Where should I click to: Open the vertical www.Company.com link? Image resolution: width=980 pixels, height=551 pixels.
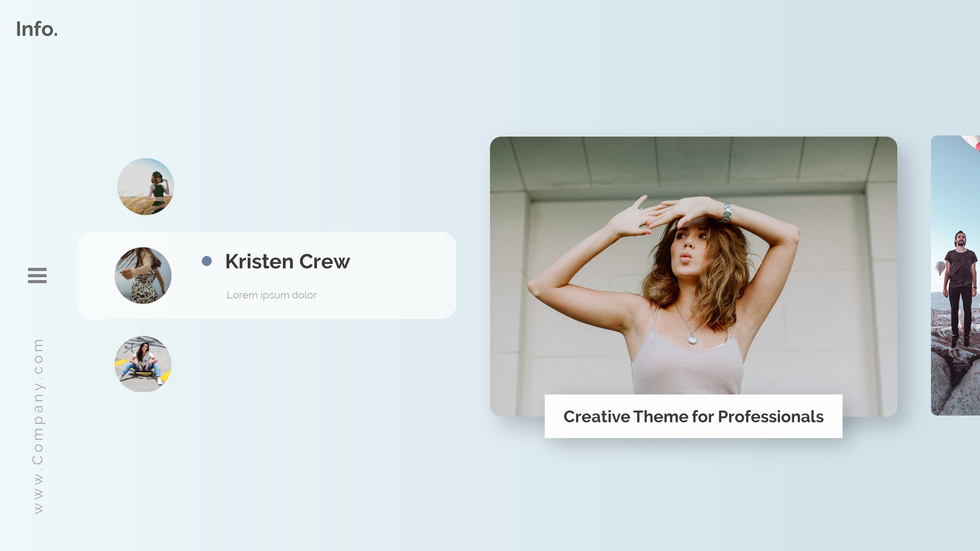point(38,426)
